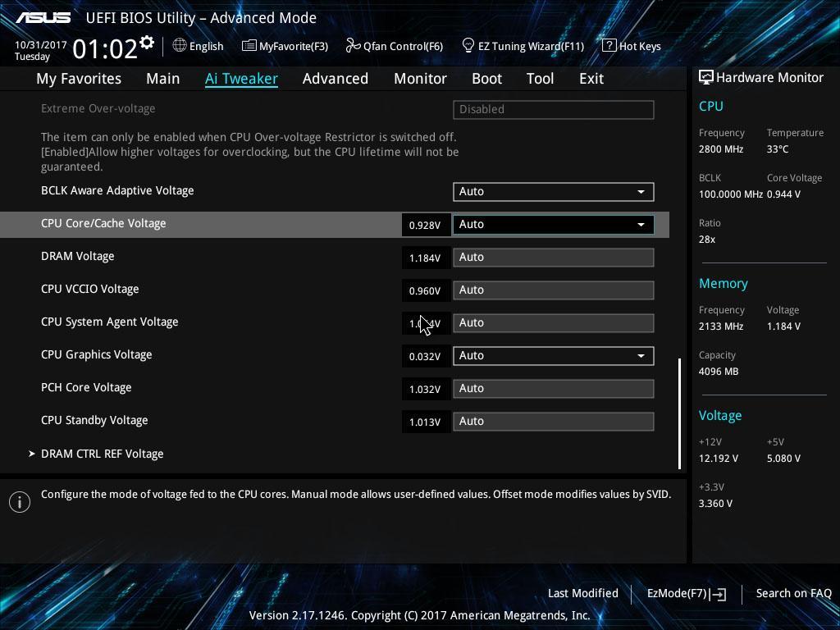Image resolution: width=840 pixels, height=630 pixels.
Task: Click the 100.0000 MHz BCLK value
Action: 731,194
